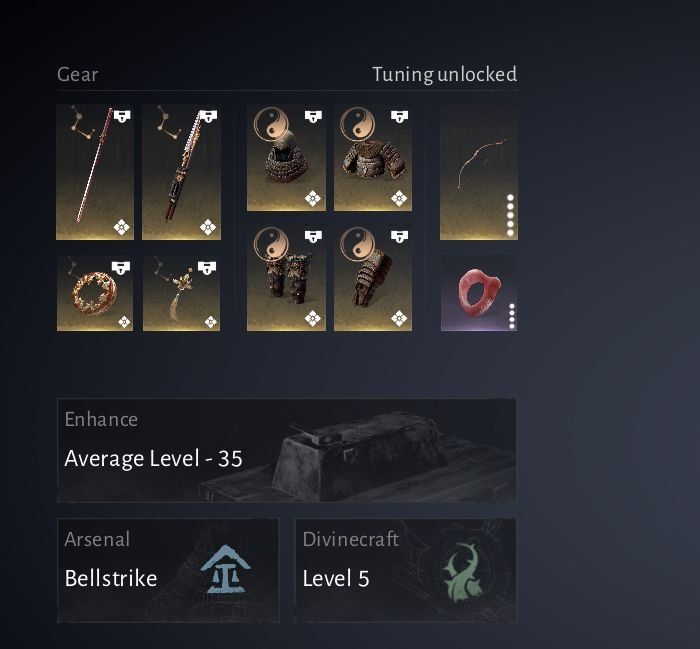Open the helmet armor slot
Image resolution: width=700 pixels, height=649 pixels.
point(286,158)
